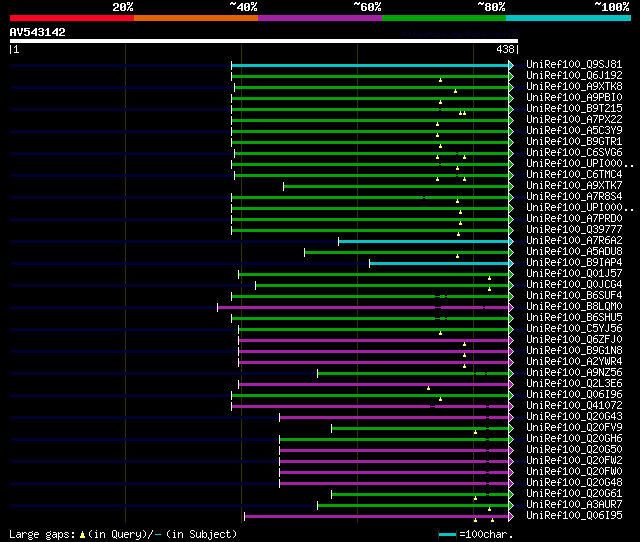Click the arrowhead at end of Q6J192 alignment

pos(511,76)
